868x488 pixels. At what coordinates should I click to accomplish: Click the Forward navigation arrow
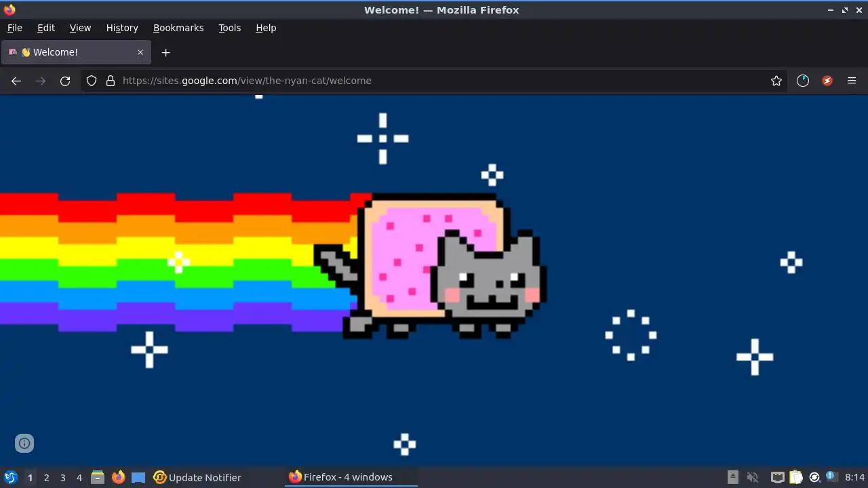41,81
